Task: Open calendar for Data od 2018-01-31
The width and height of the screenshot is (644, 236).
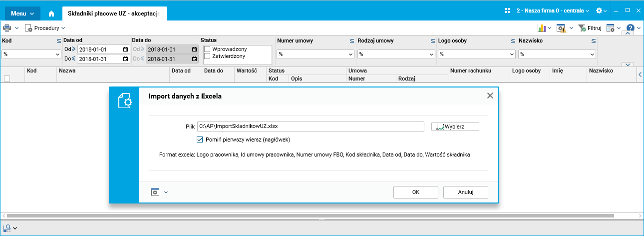Action: (x=125, y=59)
